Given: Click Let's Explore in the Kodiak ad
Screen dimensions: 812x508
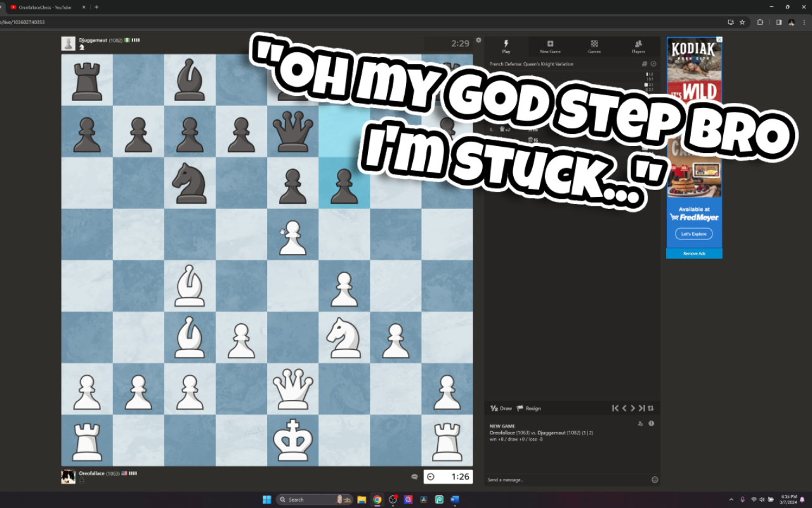Looking at the screenshot, I should coord(694,234).
